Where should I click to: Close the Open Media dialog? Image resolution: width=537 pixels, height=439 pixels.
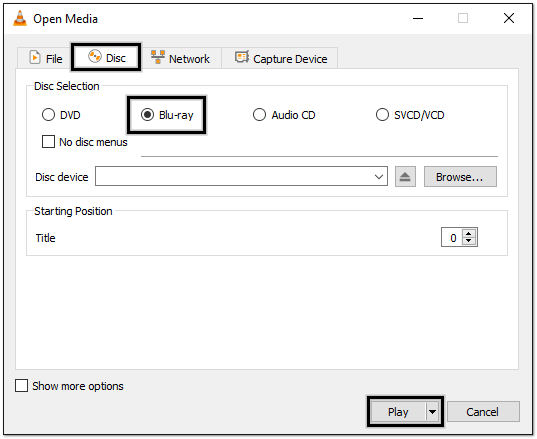(509, 18)
